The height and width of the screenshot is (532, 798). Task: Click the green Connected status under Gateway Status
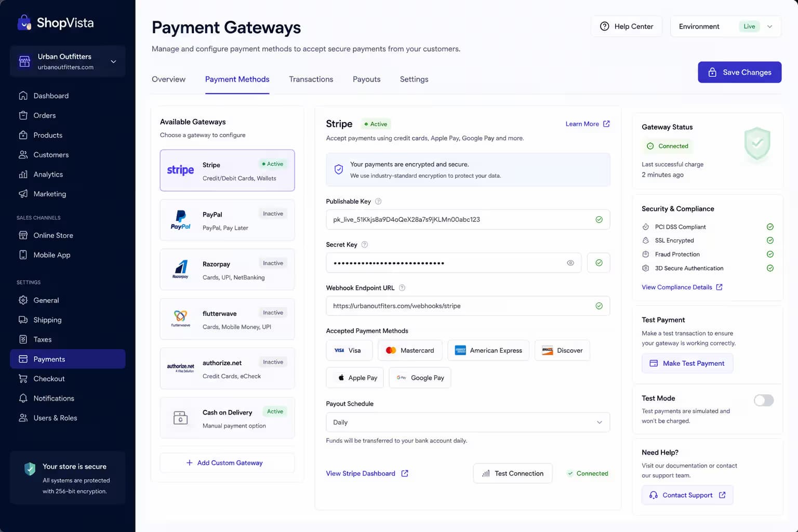pos(668,146)
